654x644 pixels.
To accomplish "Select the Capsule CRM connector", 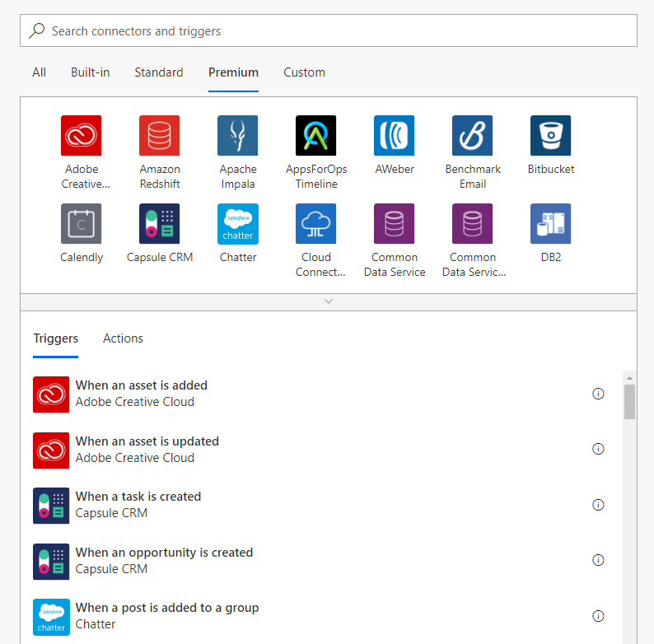I will [x=159, y=224].
